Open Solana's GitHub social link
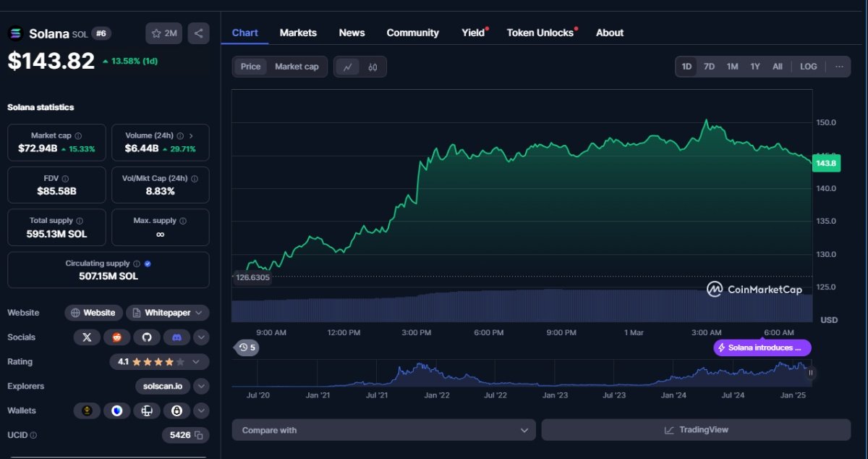 point(147,337)
